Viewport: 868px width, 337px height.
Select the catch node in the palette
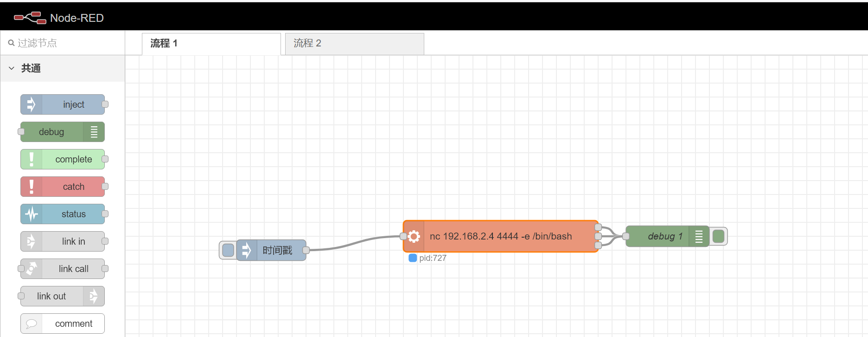[63, 187]
